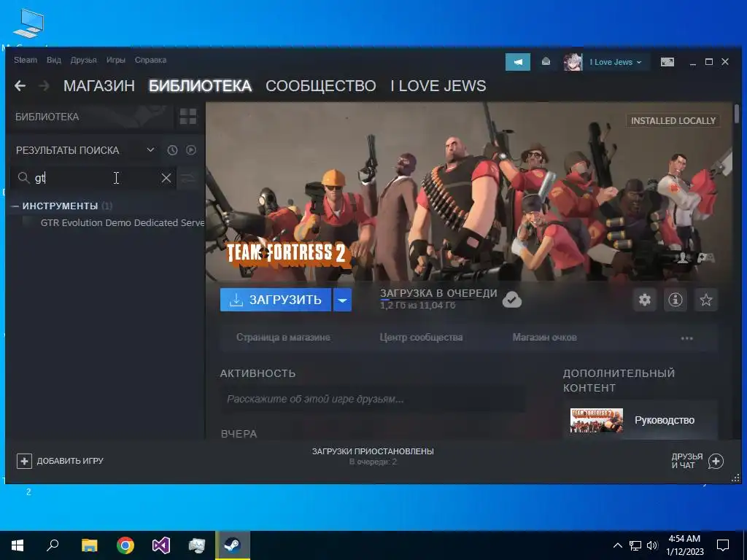
Task: Focus the library search field containing gt
Action: tap(93, 178)
